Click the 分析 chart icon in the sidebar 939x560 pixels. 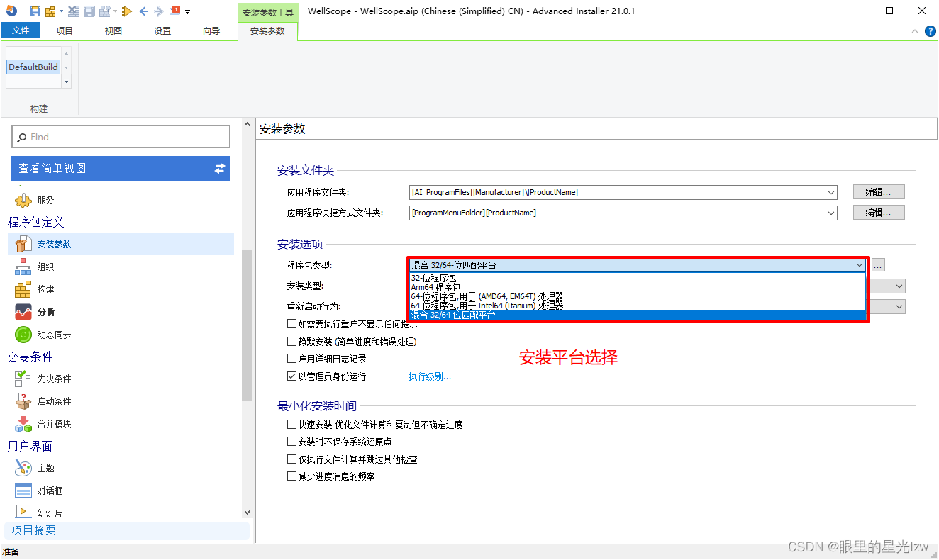tap(23, 312)
